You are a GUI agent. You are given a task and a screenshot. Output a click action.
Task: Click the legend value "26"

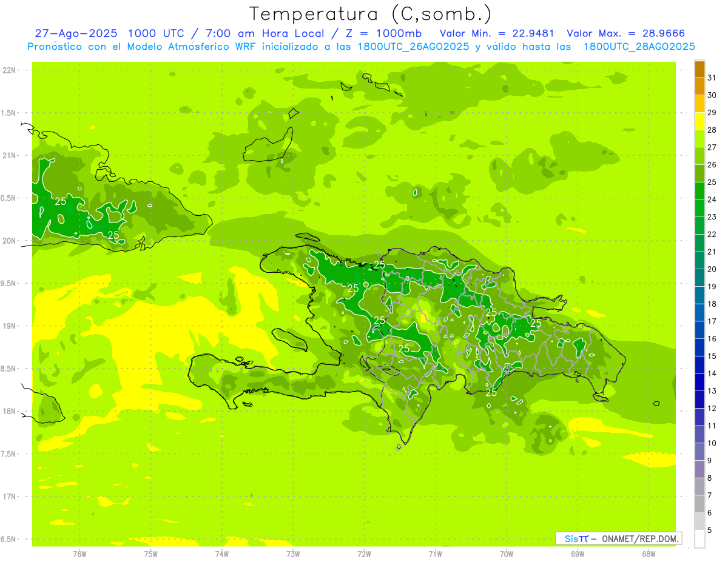(x=712, y=164)
